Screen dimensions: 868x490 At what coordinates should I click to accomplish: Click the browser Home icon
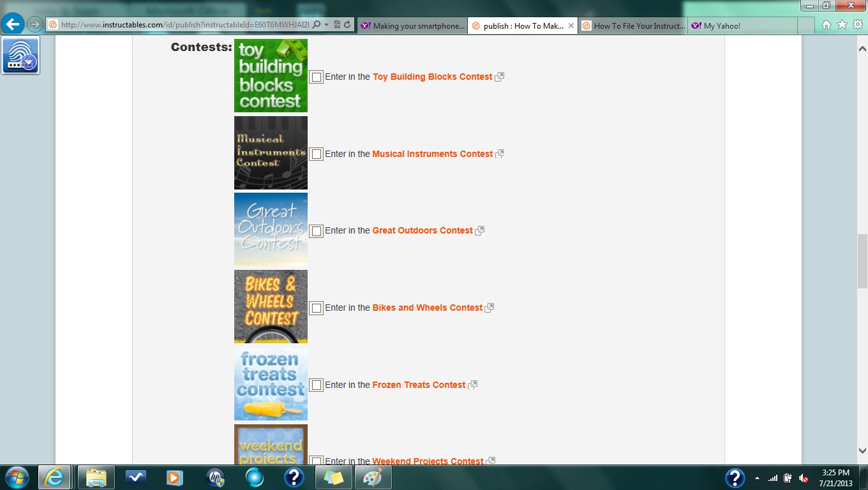point(827,25)
